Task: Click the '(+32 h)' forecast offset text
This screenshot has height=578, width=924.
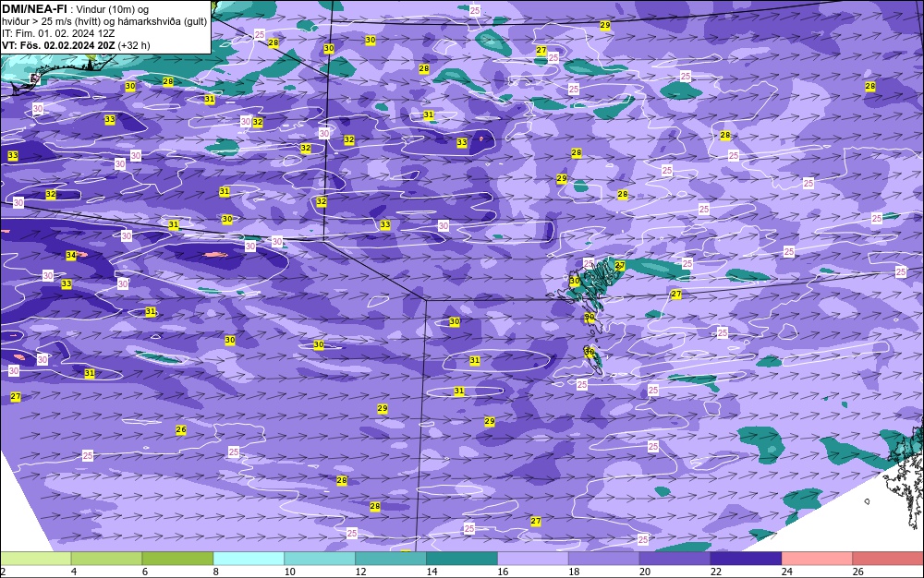Action: tap(134, 45)
